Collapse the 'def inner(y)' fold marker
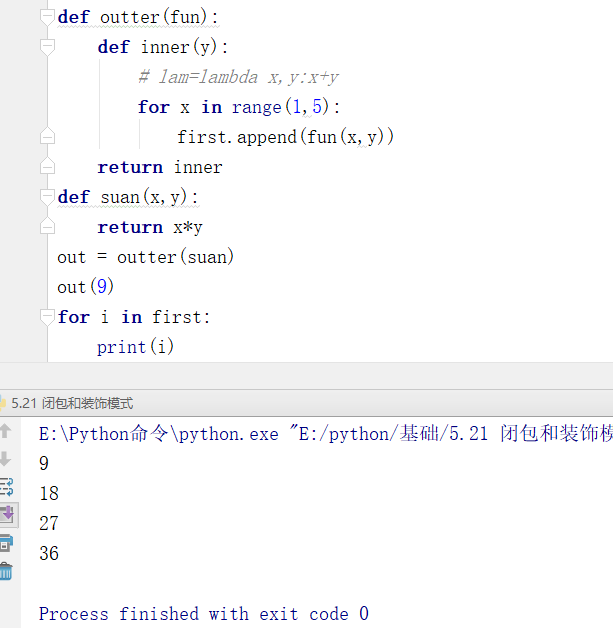Image resolution: width=613 pixels, height=628 pixels. click(47, 47)
